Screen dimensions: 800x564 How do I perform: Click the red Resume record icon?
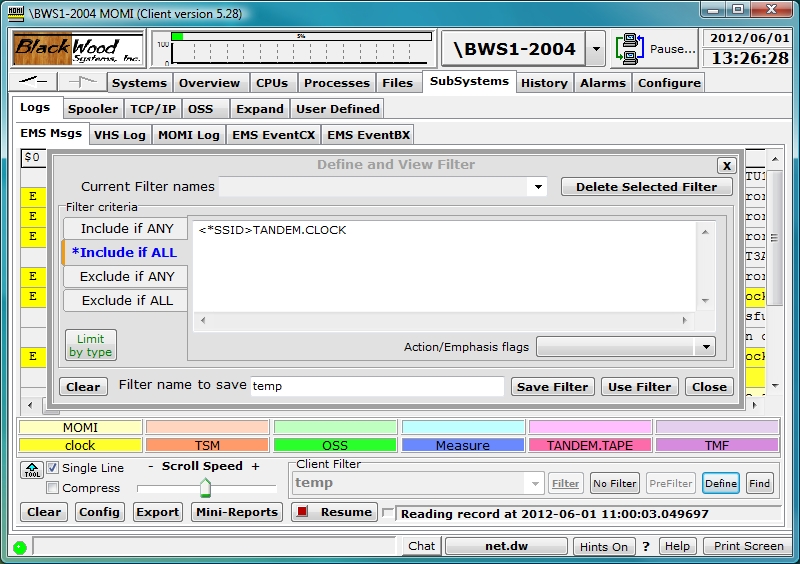click(x=301, y=512)
